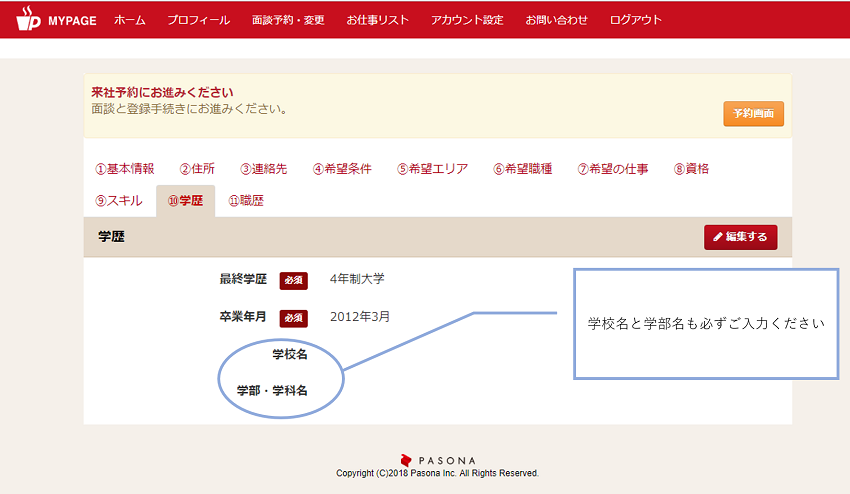Click ログアウト to sign out
Screen dimensions: 850x494
point(635,20)
